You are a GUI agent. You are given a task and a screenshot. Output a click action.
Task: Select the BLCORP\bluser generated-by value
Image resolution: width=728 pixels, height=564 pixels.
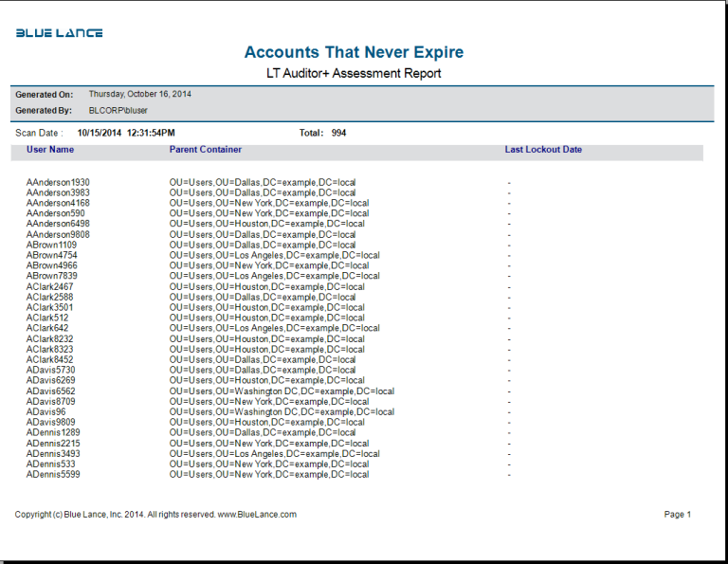[118, 111]
